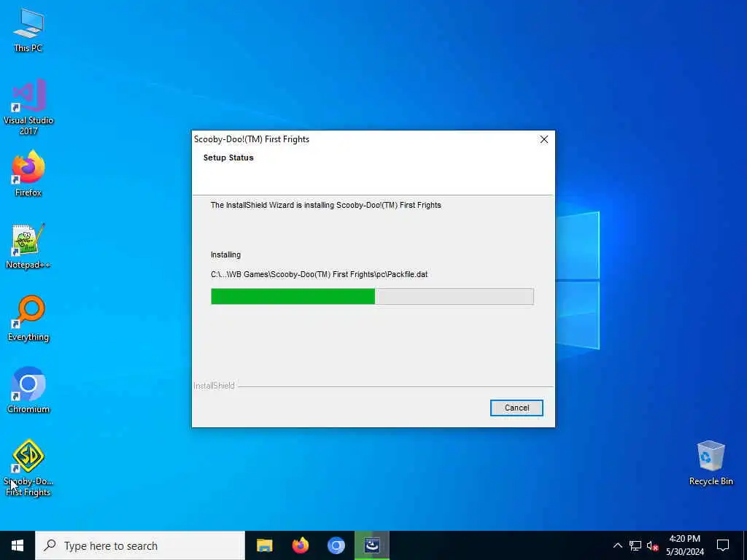Open the network status tray icon
Viewport: 747px width, 560px height.
pyautogui.click(x=635, y=545)
